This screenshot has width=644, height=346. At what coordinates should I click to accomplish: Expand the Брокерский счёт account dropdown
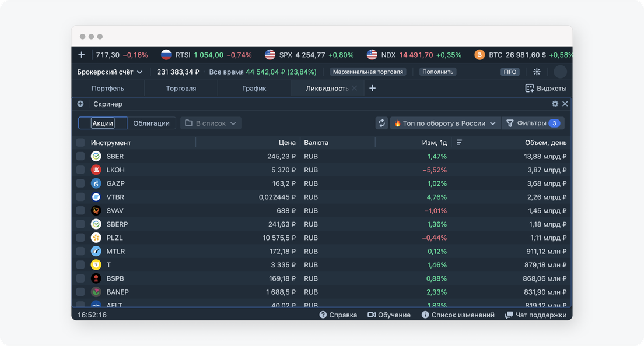tap(110, 72)
